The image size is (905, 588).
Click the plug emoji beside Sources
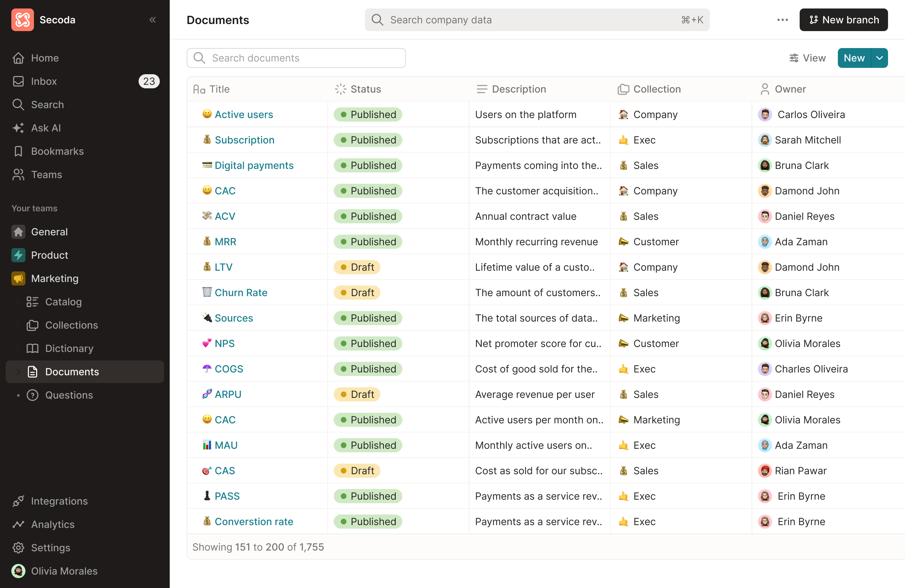point(207,317)
